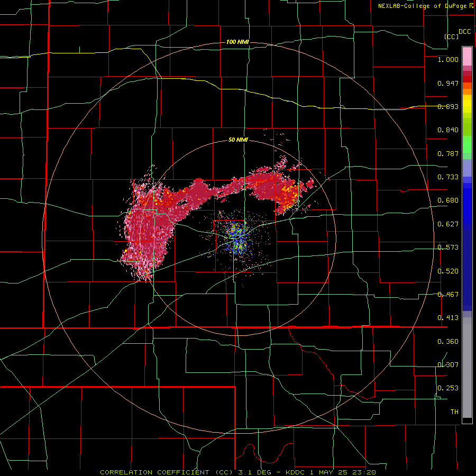Select the 0.520 scale value
This screenshot has width=476, height=476.
[448, 271]
